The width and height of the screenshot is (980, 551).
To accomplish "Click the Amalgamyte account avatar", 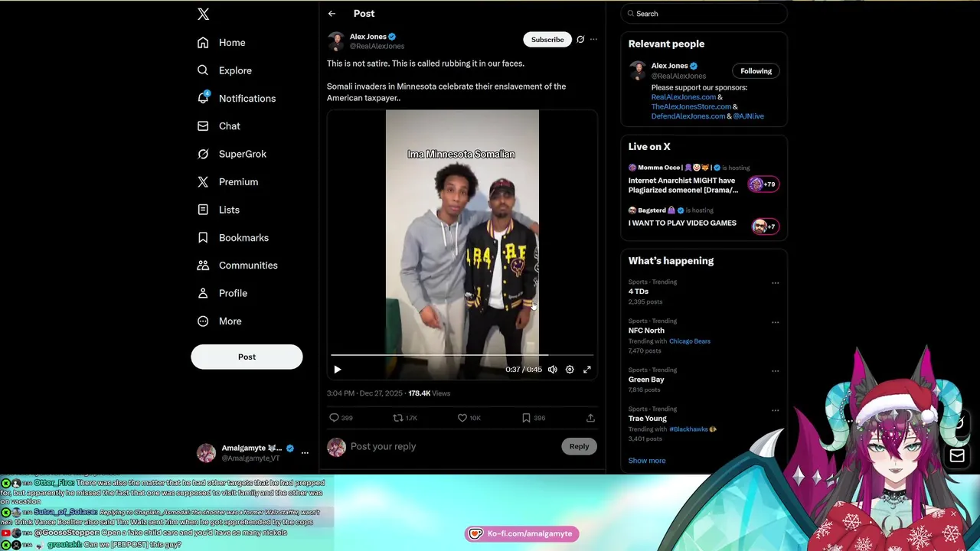I will pos(207,453).
